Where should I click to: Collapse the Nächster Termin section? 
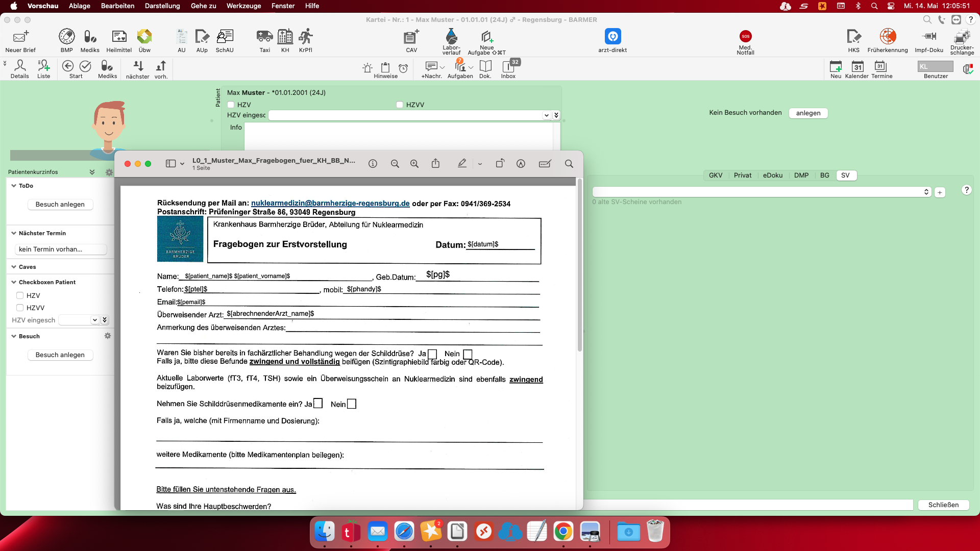click(x=14, y=233)
